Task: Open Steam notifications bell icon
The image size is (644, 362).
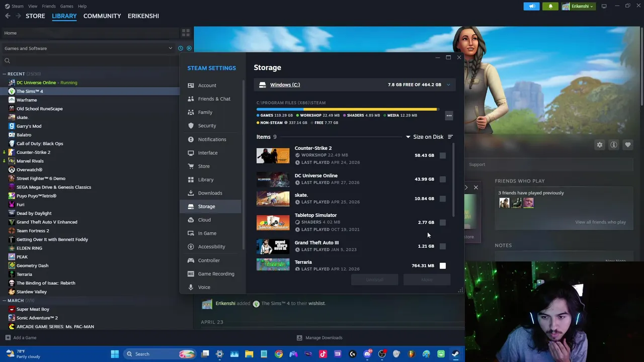Action: click(550, 6)
